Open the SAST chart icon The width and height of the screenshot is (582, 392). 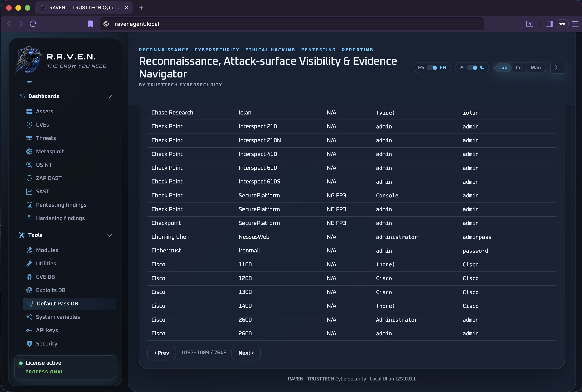point(29,192)
